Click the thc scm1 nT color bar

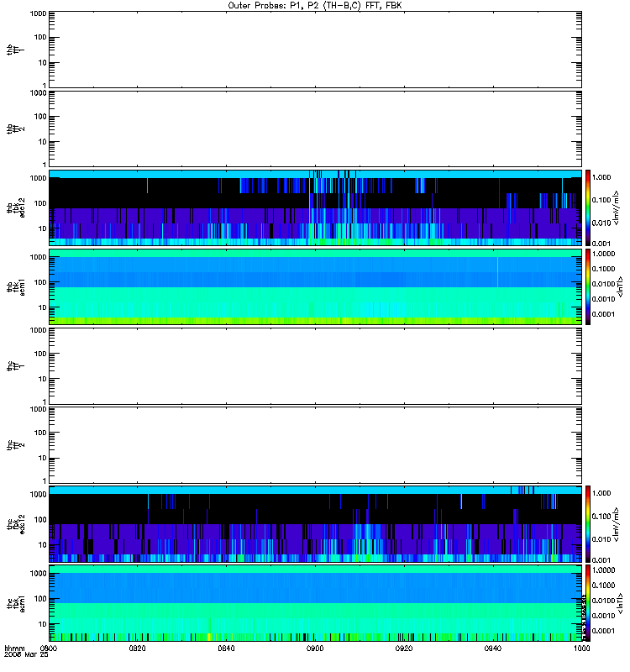[588, 603]
